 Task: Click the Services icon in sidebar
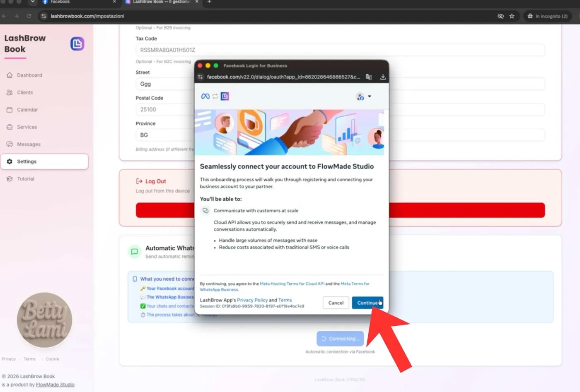coord(10,127)
